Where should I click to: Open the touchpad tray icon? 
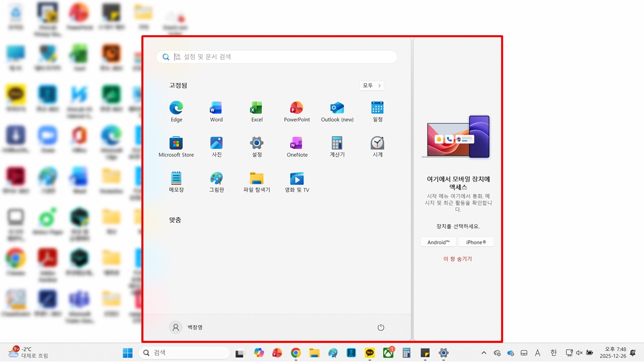tap(524, 353)
